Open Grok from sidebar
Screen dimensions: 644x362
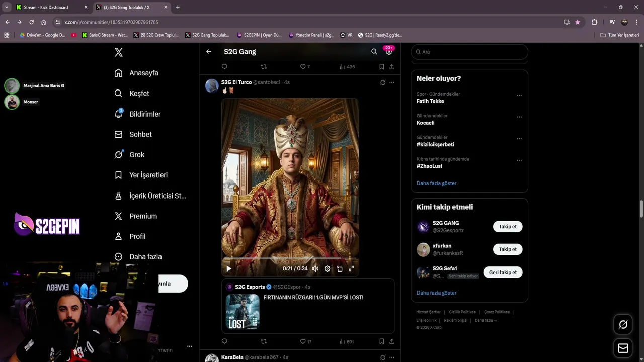(x=129, y=155)
